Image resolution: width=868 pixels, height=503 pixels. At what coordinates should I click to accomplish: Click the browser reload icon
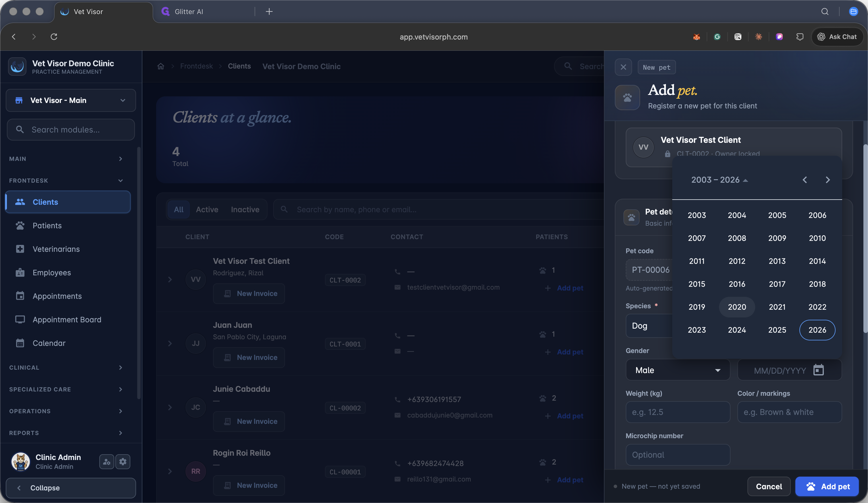54,37
